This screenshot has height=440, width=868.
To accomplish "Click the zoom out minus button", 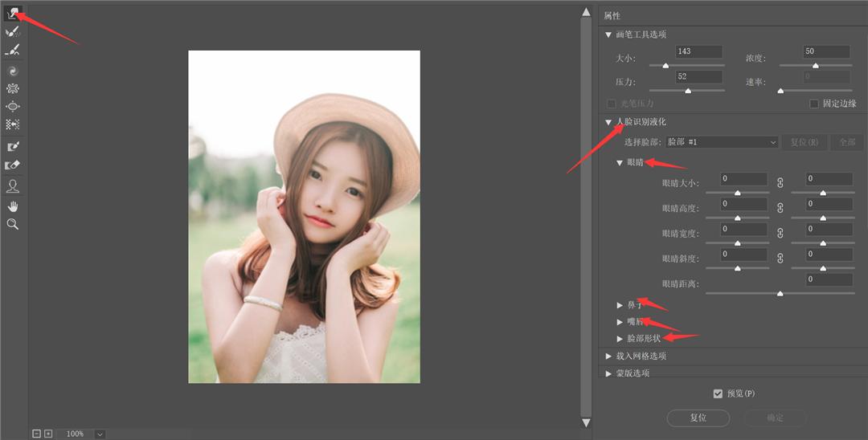I will (x=36, y=434).
